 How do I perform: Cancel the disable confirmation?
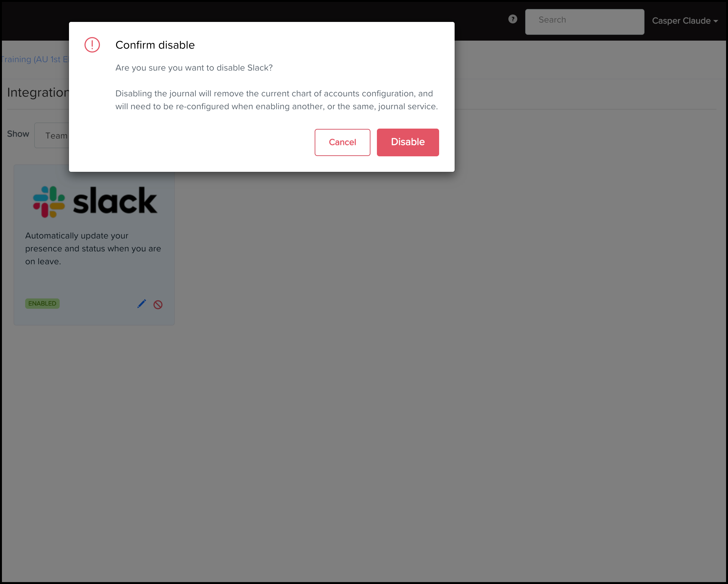pos(342,142)
